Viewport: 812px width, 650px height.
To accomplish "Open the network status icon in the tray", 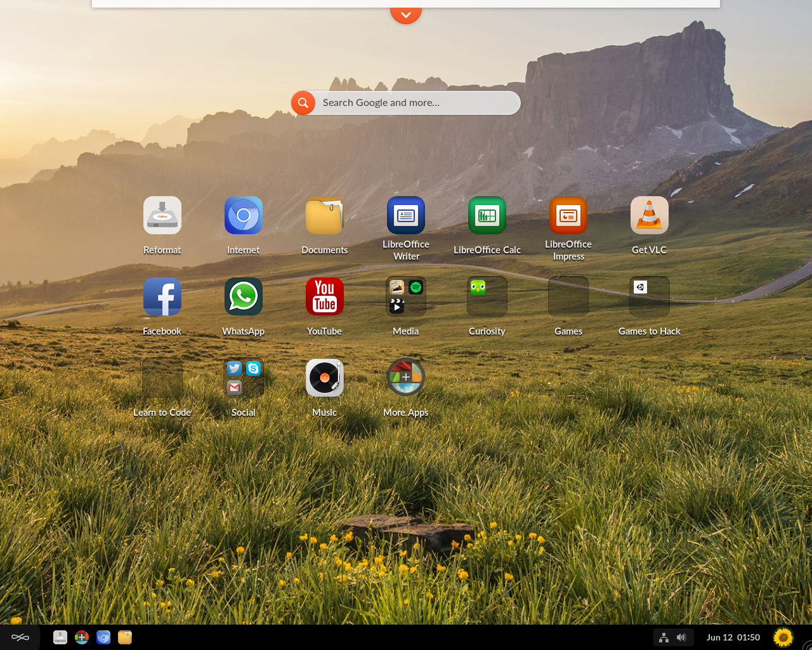I will 664,637.
